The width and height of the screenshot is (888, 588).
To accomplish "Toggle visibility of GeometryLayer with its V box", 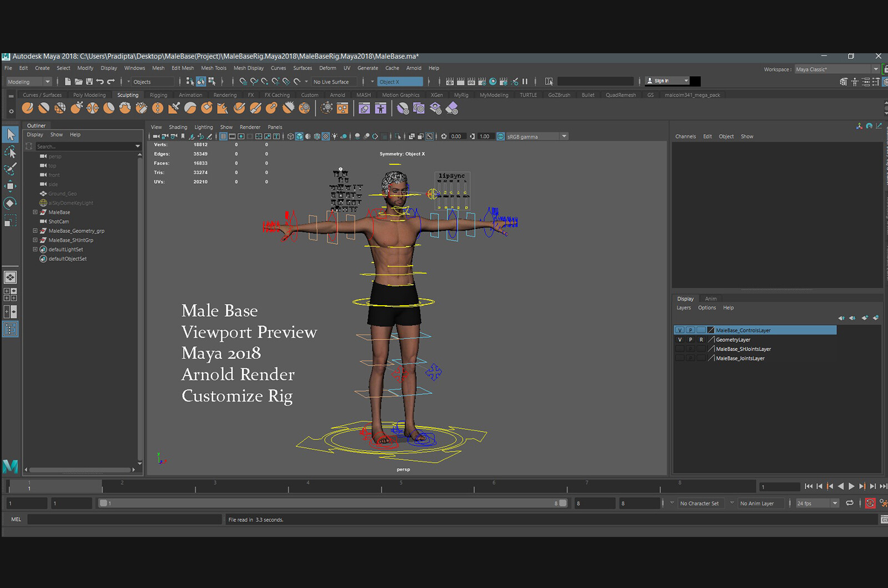I will point(680,339).
